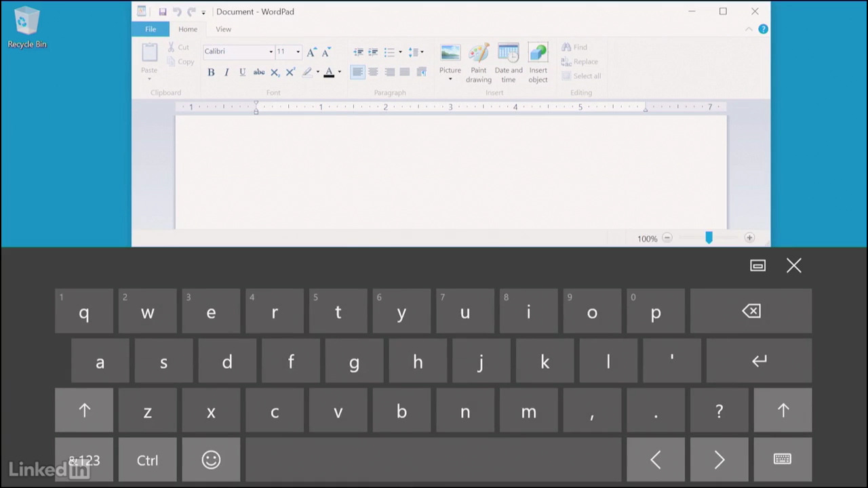Open the font color dropdown arrow
This screenshot has height=488, width=868.
tap(339, 72)
